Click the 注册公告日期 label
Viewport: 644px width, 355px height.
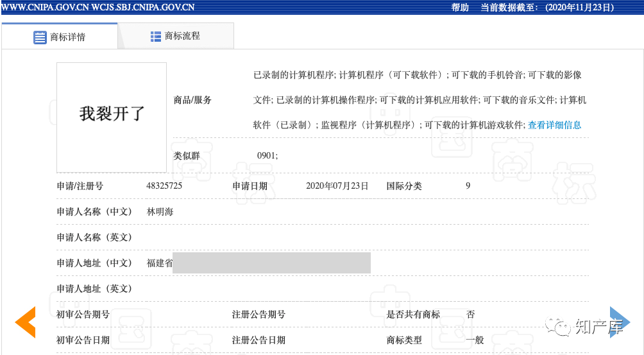pyautogui.click(x=258, y=340)
